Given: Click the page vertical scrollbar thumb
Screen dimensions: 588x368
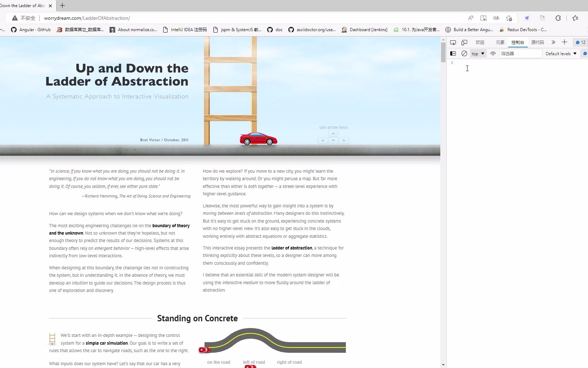Looking at the screenshot, I should [x=443, y=52].
